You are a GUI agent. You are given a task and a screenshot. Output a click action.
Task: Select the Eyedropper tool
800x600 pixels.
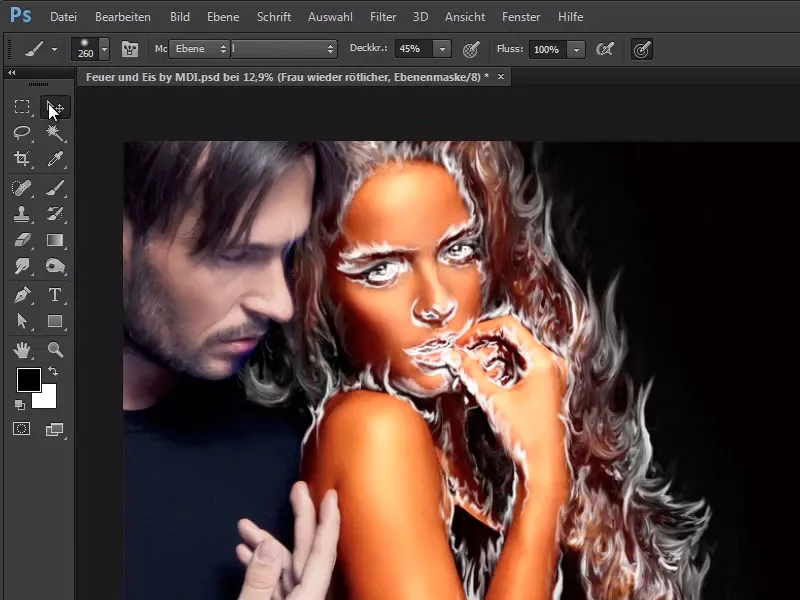click(x=55, y=159)
